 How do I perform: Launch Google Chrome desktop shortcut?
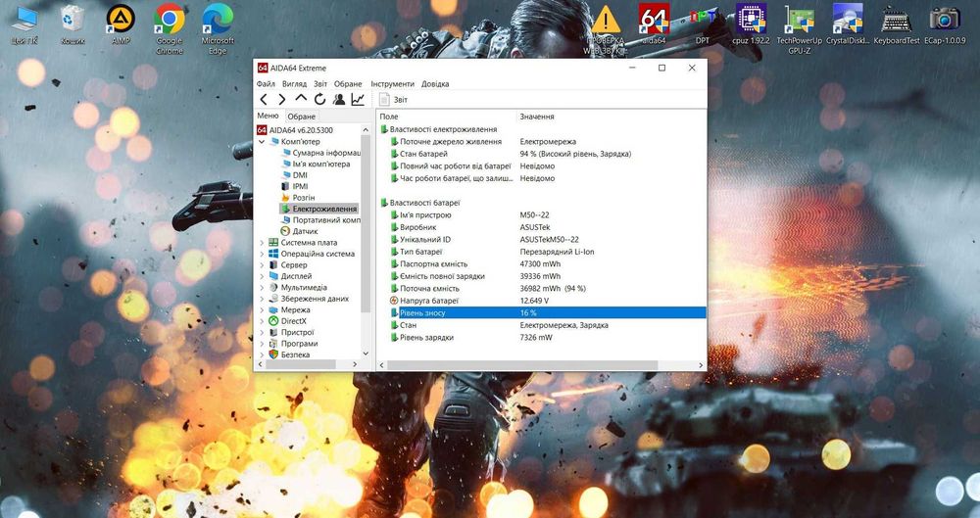(170, 29)
